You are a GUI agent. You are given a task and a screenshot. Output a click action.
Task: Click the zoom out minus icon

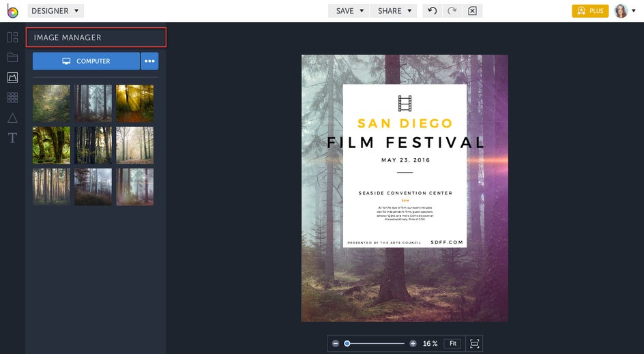pos(336,343)
